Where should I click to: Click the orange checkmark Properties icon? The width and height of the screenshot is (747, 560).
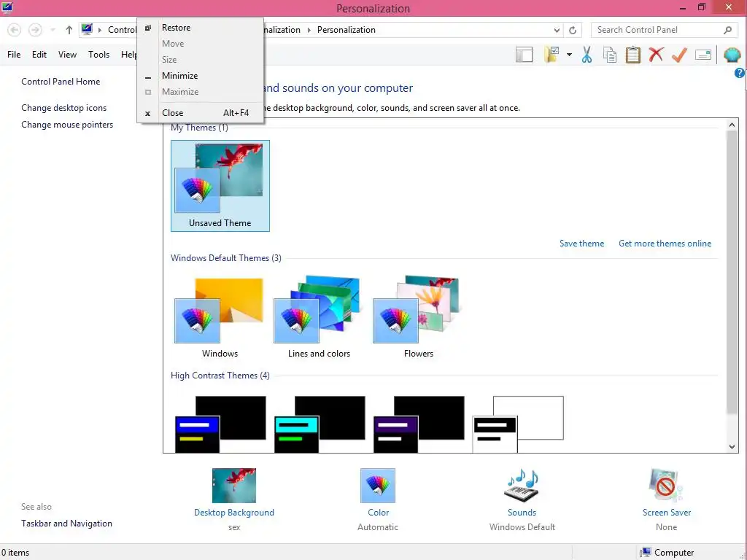point(679,55)
